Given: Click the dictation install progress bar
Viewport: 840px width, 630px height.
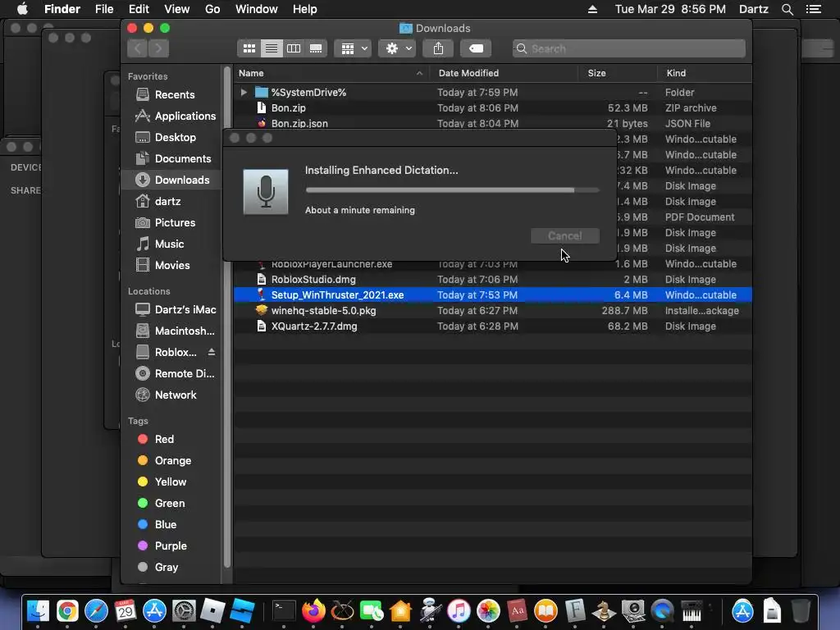Looking at the screenshot, I should [x=452, y=190].
